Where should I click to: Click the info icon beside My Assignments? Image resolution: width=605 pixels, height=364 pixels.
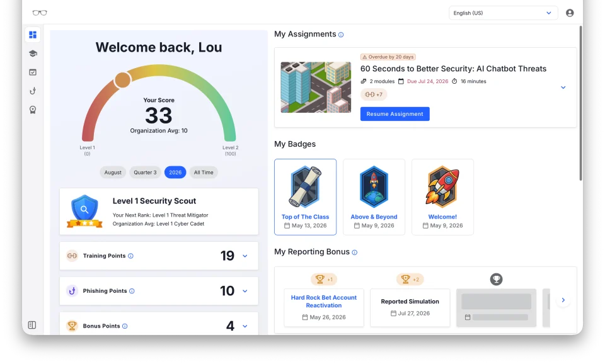(341, 35)
